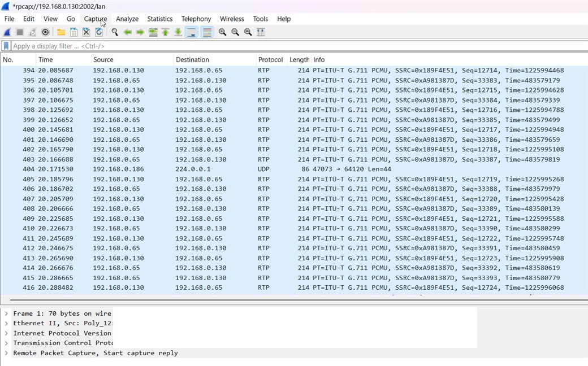Select packet 400 at time 20.145681
This screenshot has width=588, height=366.
(294, 129)
